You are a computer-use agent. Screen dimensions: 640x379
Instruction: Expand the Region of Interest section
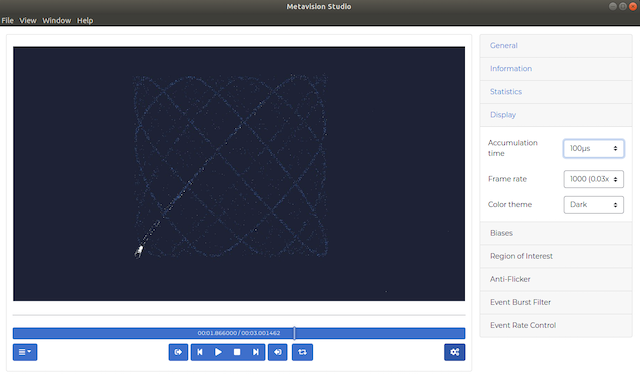click(556, 256)
